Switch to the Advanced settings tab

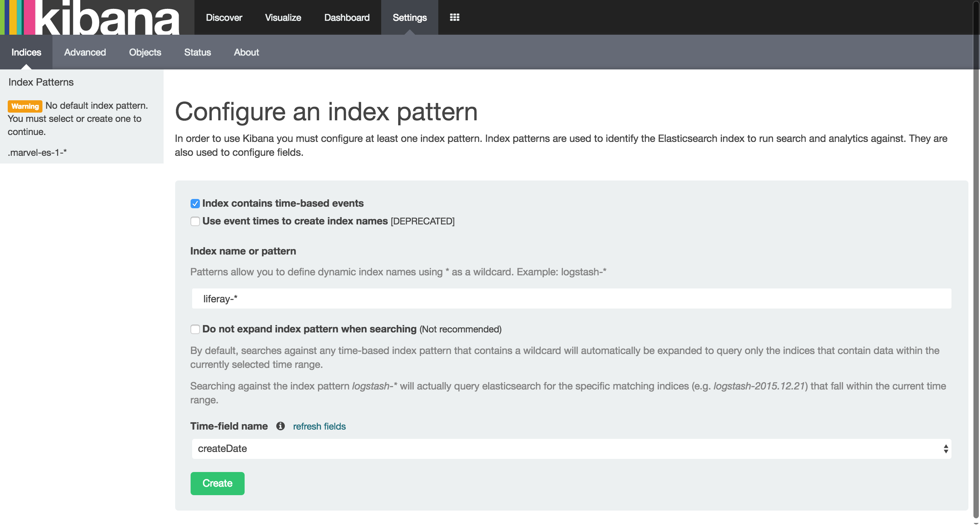[85, 52]
